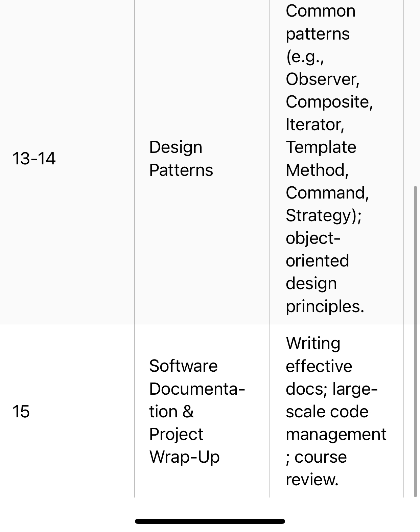Click the Documenta- text line
Viewport: 420px width, 532px height.
coord(197,389)
